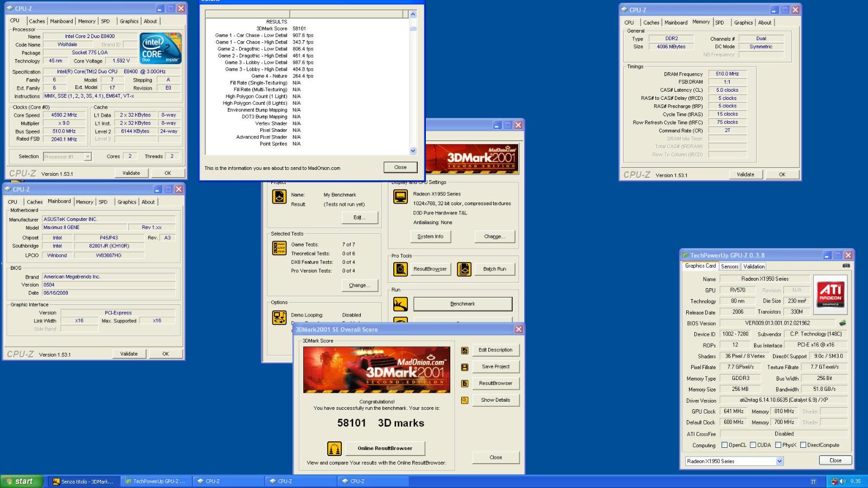Image resolution: width=868 pixels, height=488 pixels.
Task: Enable the DirectCompute checkbox in GPU-Z
Action: (803, 445)
